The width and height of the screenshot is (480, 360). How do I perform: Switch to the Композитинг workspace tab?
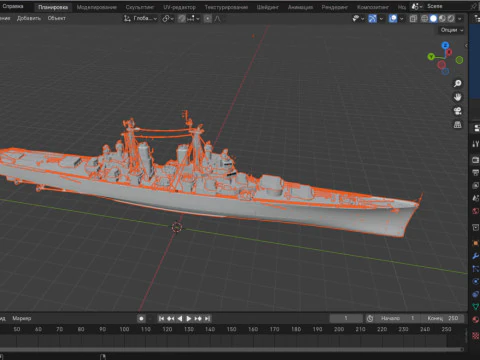(373, 7)
